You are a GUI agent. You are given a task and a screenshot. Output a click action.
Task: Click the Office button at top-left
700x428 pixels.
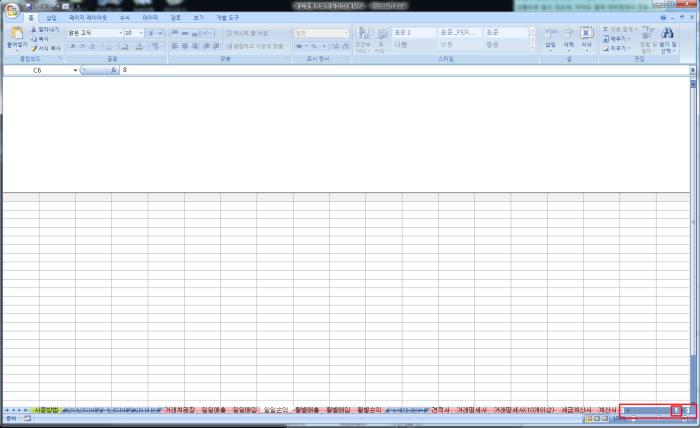(x=11, y=11)
